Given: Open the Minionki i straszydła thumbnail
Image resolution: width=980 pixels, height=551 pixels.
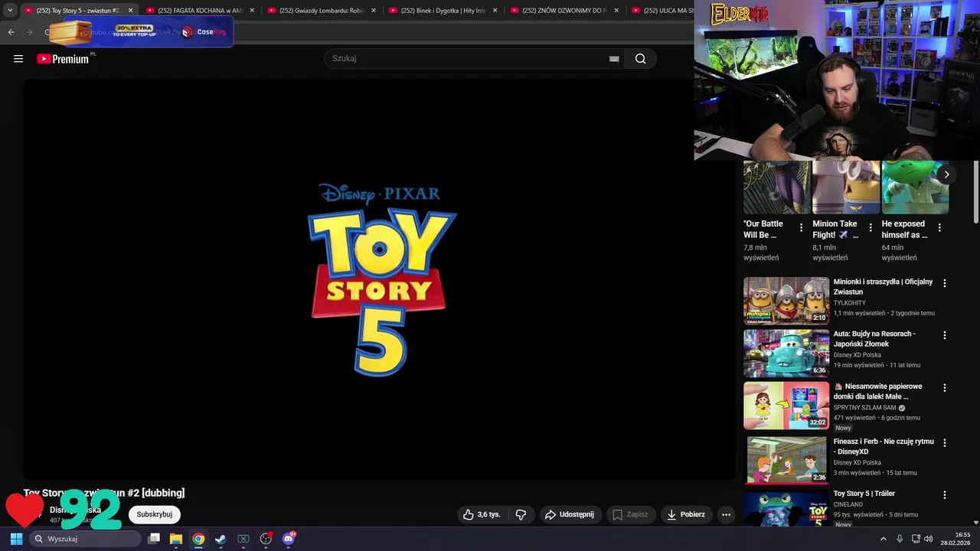Looking at the screenshot, I should 786,301.
